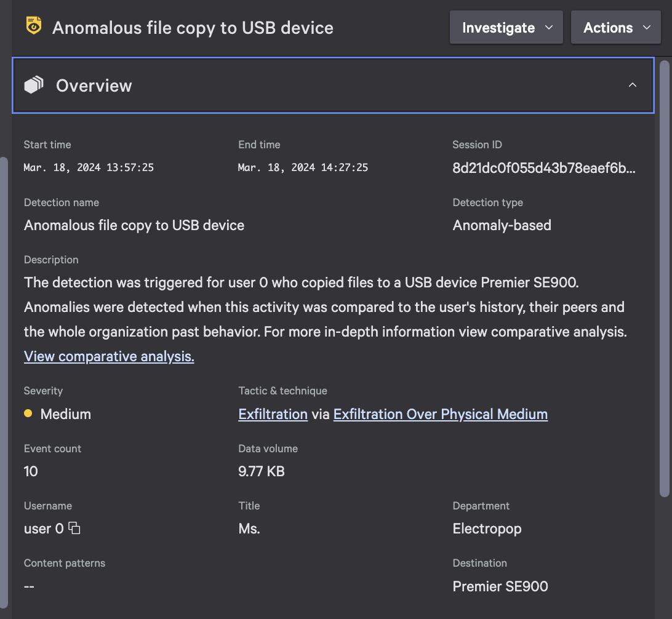
Task: Click the Start time value
Action: tap(89, 167)
